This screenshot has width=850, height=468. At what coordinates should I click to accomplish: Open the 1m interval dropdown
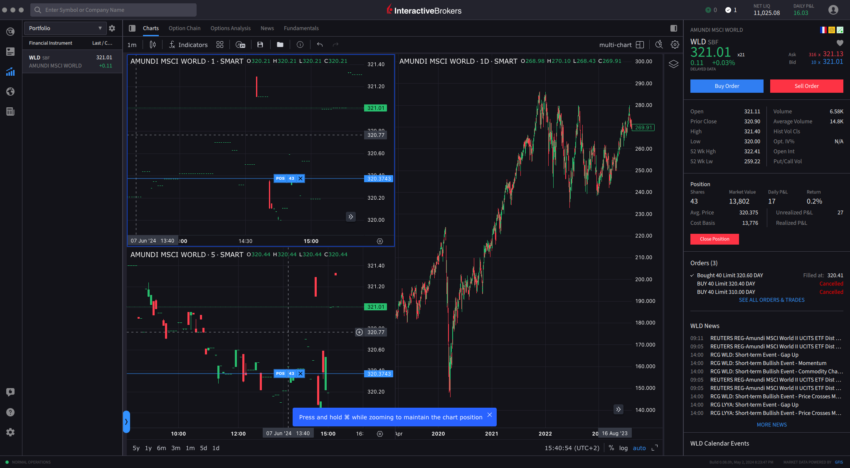point(132,45)
